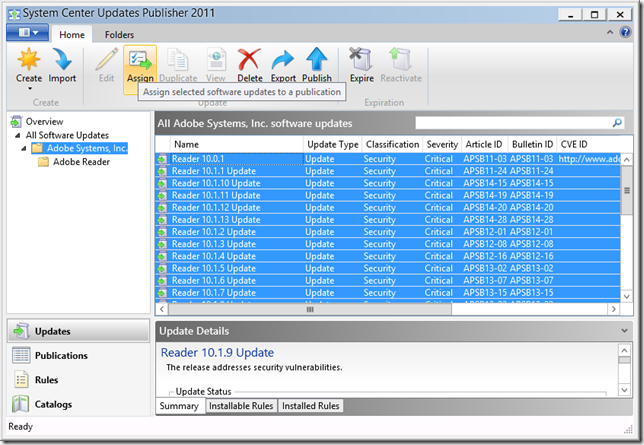The height and width of the screenshot is (445, 644).
Task: Click the Duplicate pages icon
Action: (177, 60)
